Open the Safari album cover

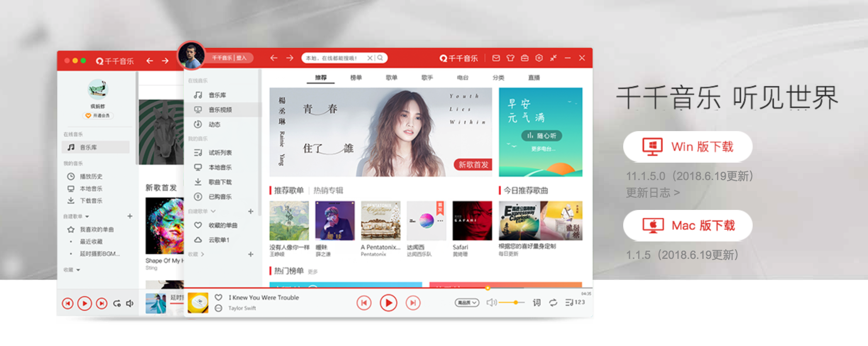pos(472,221)
